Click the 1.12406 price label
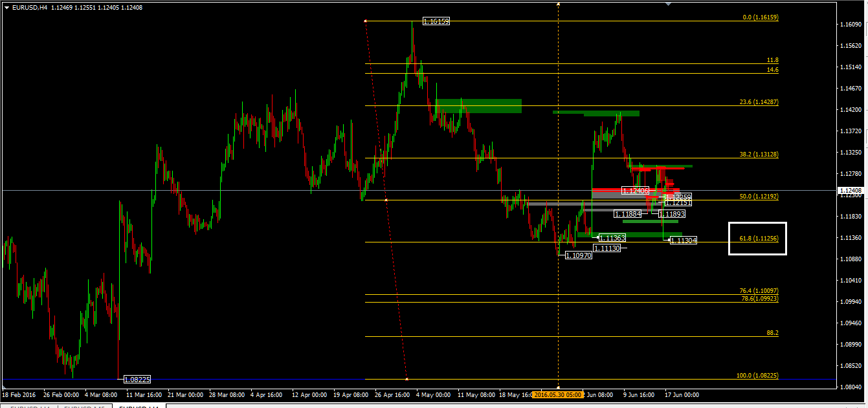The width and height of the screenshot is (868, 408). 635,191
